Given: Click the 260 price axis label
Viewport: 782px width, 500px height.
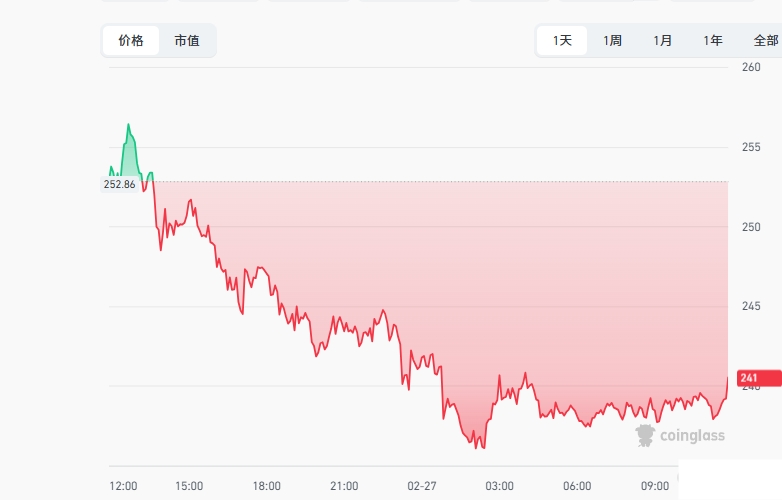Looking at the screenshot, I should 751,67.
